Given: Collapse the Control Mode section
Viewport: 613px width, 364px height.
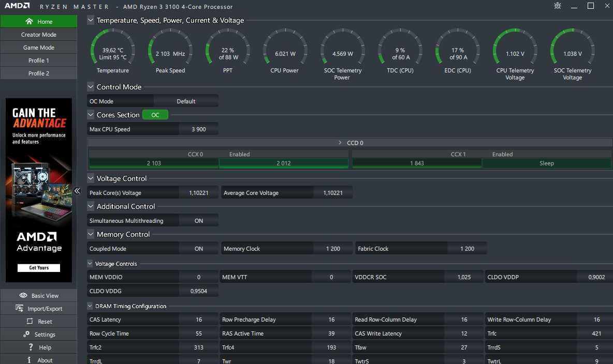Looking at the screenshot, I should [x=91, y=87].
